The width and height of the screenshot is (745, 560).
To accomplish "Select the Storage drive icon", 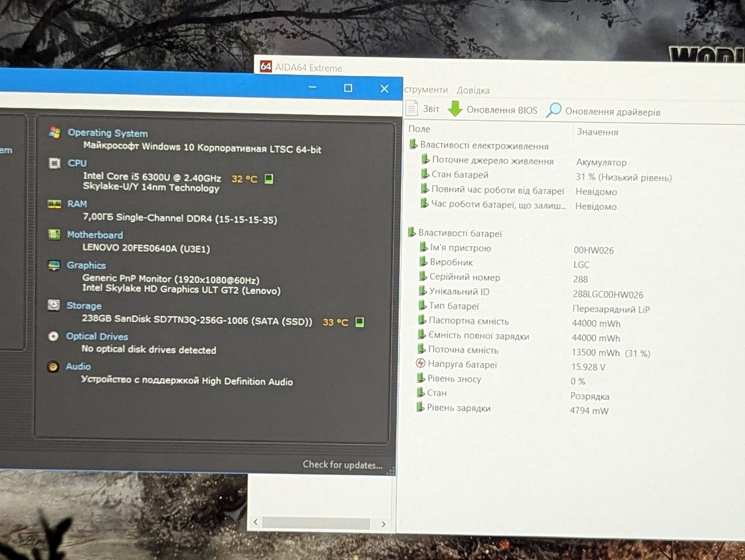I will [x=54, y=305].
